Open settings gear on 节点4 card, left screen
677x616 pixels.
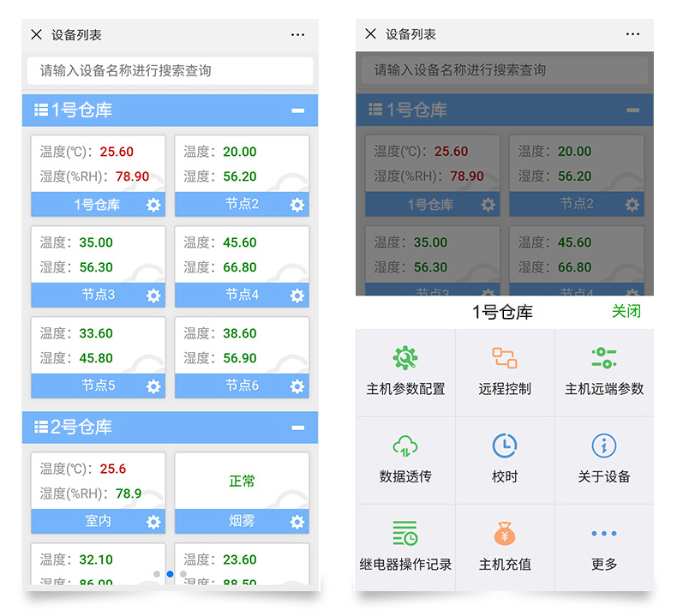(297, 296)
